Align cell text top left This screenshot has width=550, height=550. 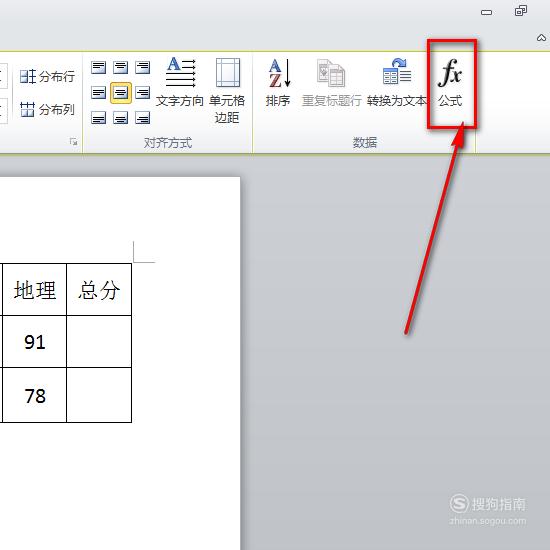click(x=98, y=67)
